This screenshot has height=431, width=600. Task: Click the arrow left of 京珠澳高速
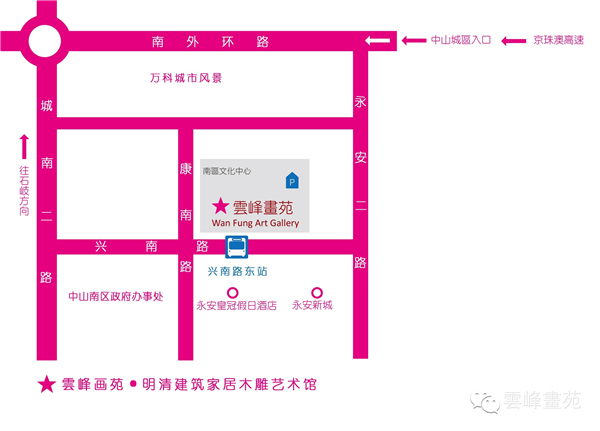click(513, 41)
